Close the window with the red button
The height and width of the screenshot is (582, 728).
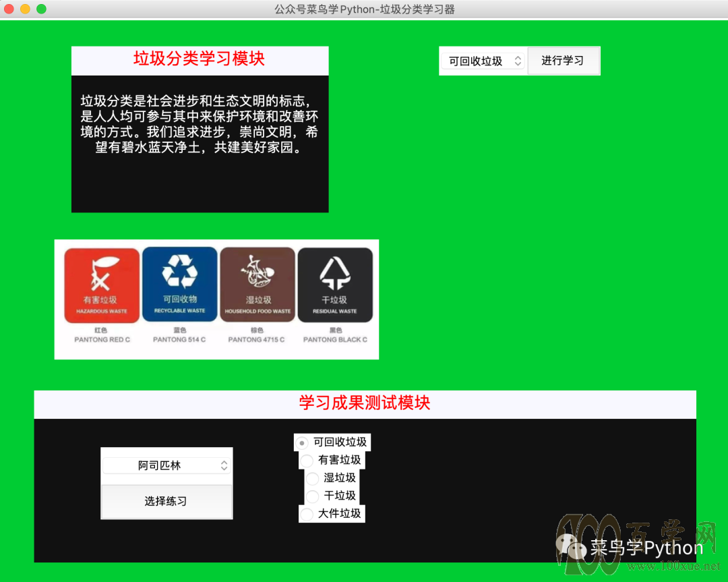[x=9, y=9]
